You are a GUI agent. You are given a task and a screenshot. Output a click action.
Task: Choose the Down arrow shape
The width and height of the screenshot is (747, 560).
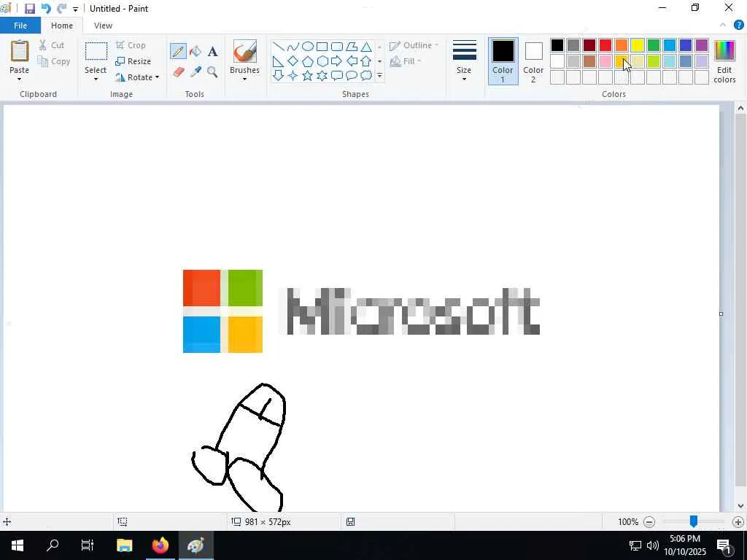click(x=279, y=75)
